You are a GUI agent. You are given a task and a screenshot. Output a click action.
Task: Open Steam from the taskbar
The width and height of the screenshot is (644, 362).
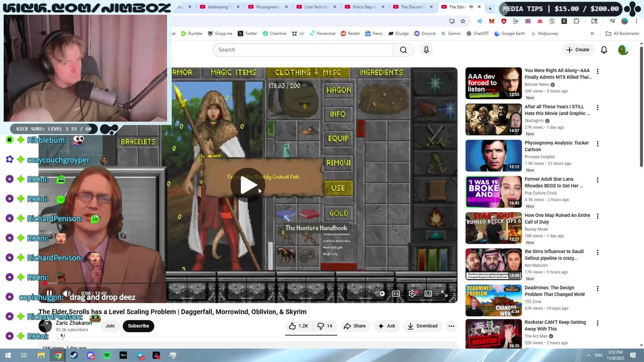click(74, 355)
